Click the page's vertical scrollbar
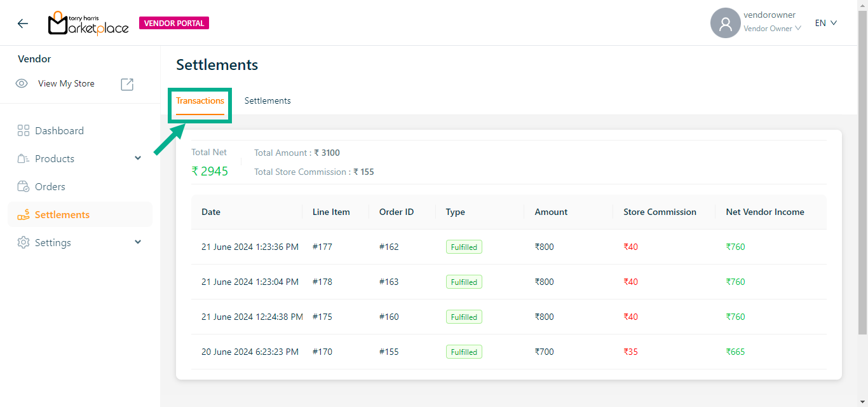Screen dimensions: 868x407 (x=862, y=172)
